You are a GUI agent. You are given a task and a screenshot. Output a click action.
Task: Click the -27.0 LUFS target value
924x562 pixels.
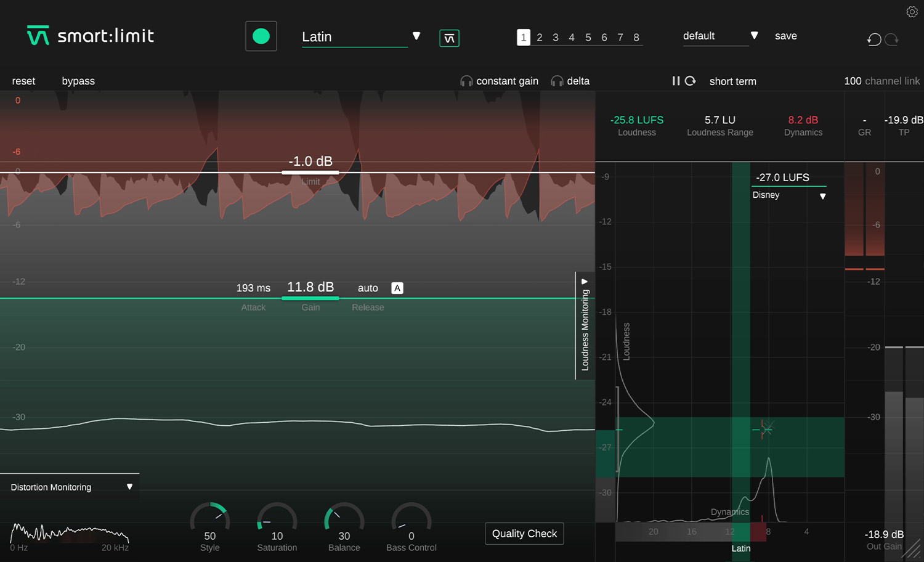click(x=782, y=177)
